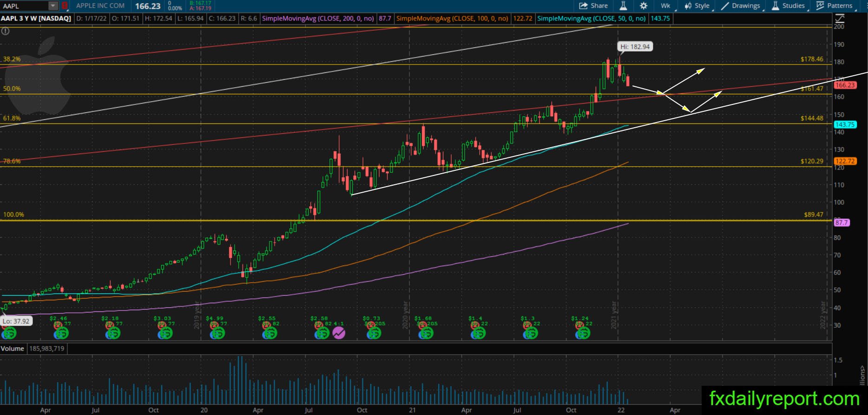Image resolution: width=868 pixels, height=415 pixels.
Task: Click the green earnings icon below $0.73
Action: click(x=374, y=333)
